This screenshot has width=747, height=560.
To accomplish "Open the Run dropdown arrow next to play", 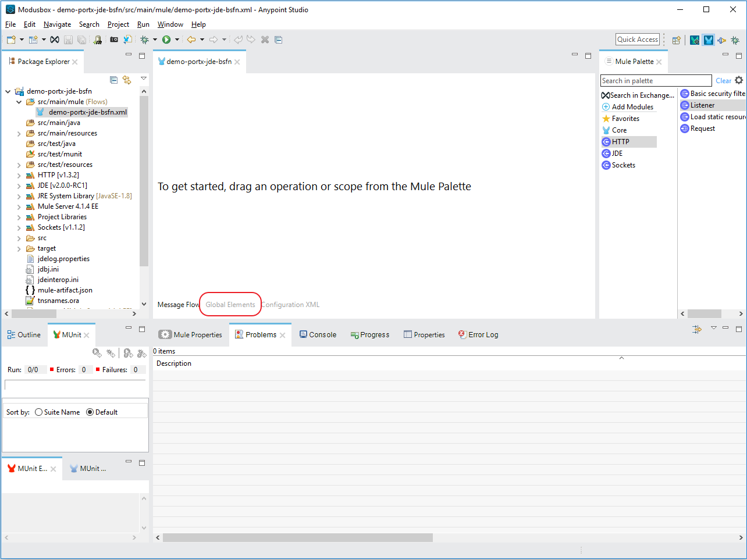I will point(177,40).
